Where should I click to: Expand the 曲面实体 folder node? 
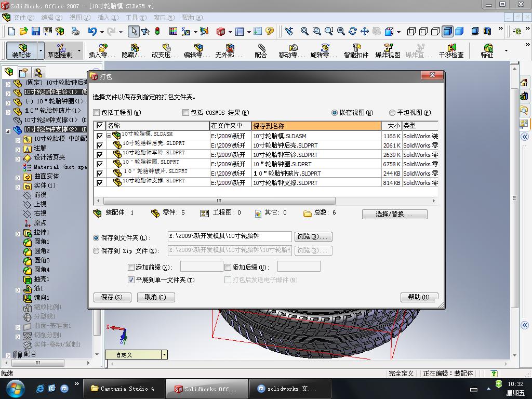[x=18, y=178]
